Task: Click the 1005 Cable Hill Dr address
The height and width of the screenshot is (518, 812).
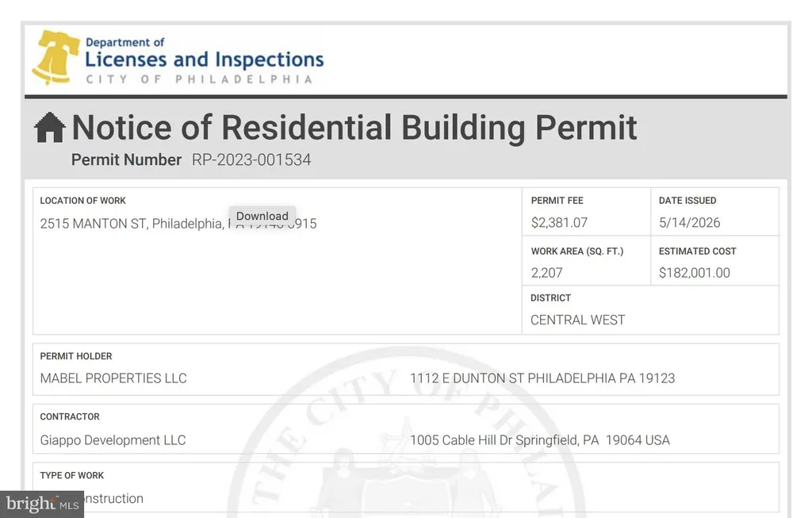Action: click(x=540, y=440)
